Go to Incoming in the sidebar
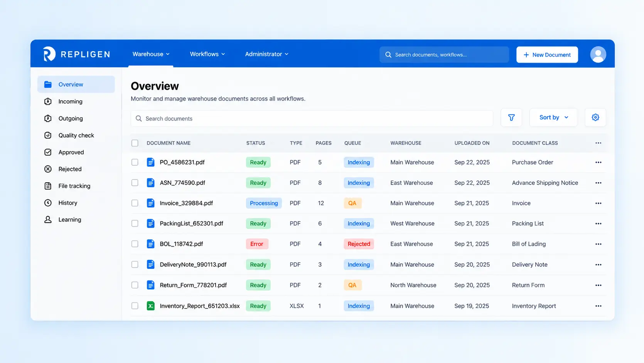This screenshot has height=363, width=644. click(x=76, y=101)
